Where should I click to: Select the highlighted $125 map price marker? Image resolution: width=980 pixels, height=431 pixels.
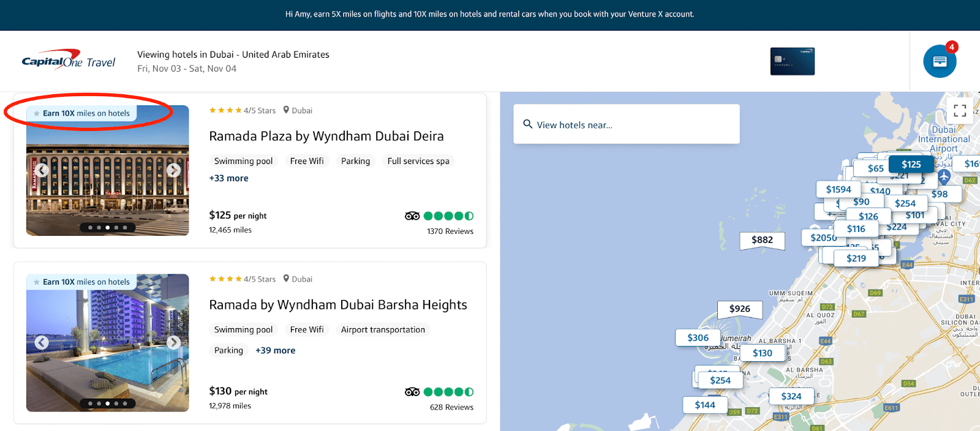pyautogui.click(x=911, y=164)
